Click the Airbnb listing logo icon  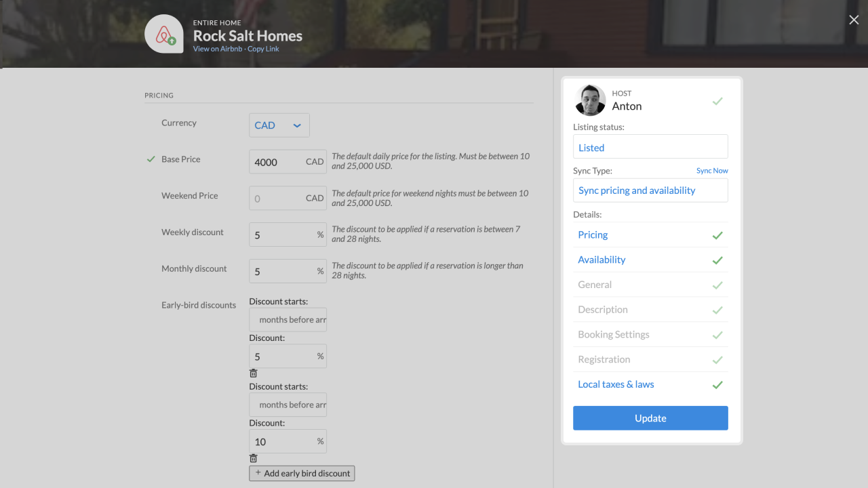(x=164, y=34)
